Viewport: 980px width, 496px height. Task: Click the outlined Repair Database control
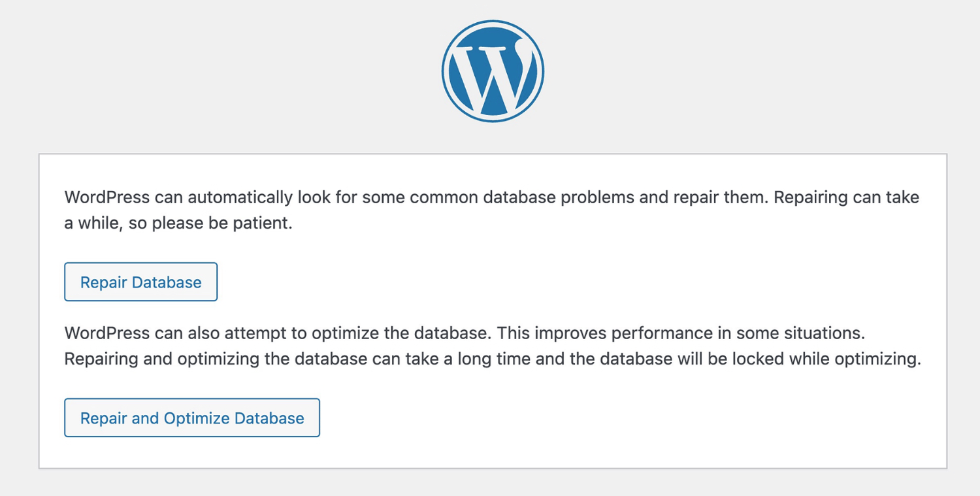pos(140,282)
